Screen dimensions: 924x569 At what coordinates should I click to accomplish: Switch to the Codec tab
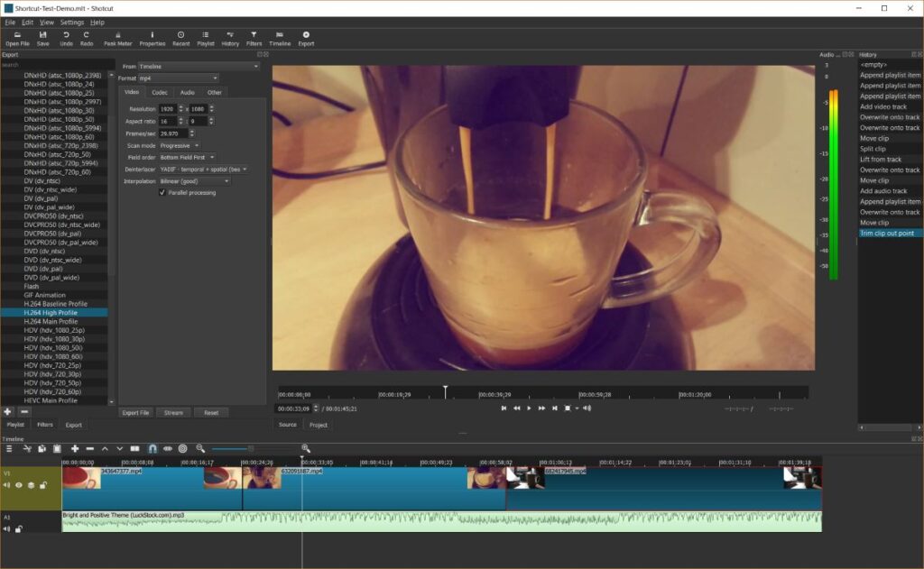pyautogui.click(x=159, y=92)
